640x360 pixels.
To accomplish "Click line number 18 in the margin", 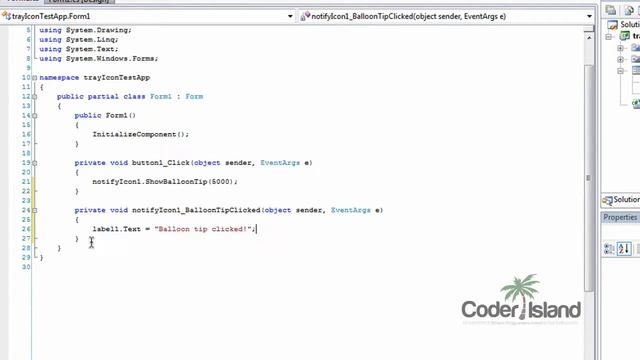I will click(26, 153).
